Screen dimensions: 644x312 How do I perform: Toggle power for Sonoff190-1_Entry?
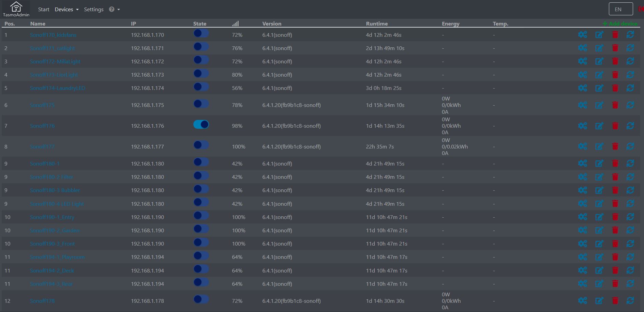click(x=201, y=216)
